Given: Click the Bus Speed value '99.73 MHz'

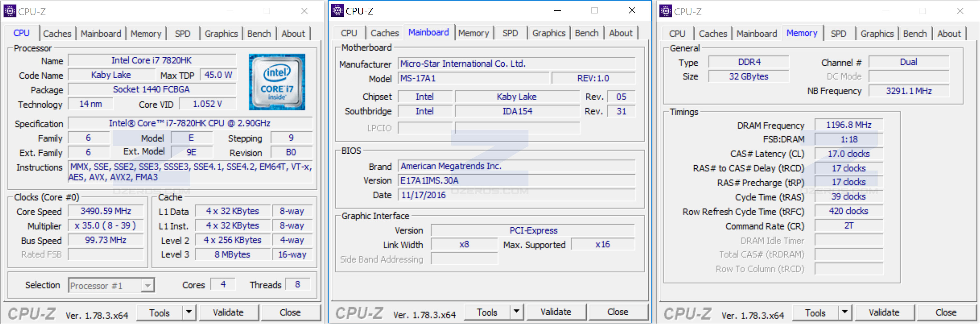Looking at the screenshot, I should [x=106, y=240].
